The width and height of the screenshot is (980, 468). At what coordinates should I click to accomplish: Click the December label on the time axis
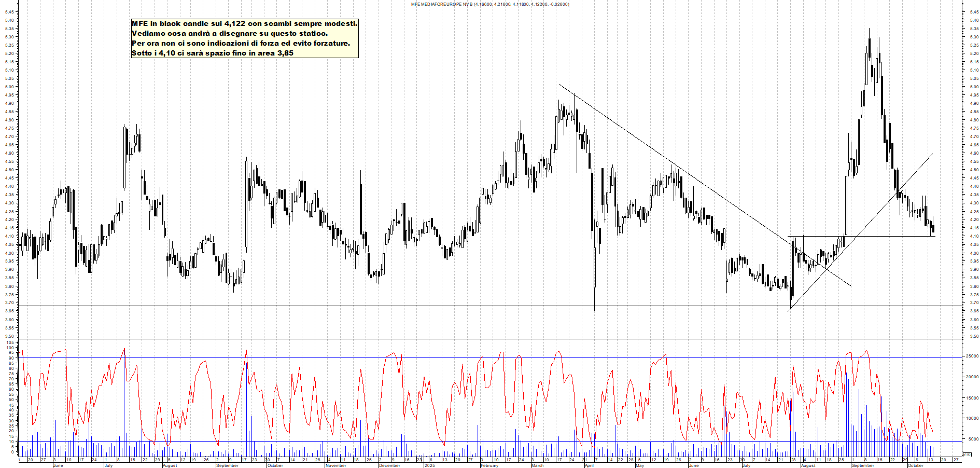pyautogui.click(x=389, y=465)
